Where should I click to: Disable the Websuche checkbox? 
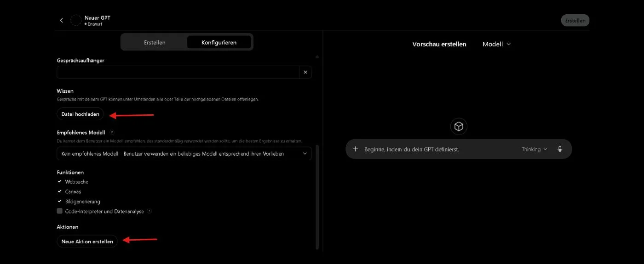click(59, 182)
